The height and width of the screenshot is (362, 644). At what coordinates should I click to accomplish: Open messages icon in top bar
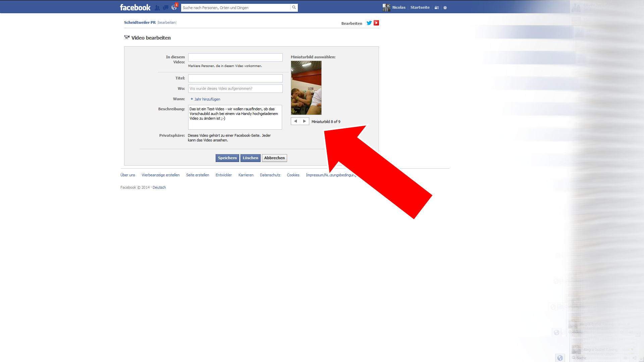click(x=166, y=7)
